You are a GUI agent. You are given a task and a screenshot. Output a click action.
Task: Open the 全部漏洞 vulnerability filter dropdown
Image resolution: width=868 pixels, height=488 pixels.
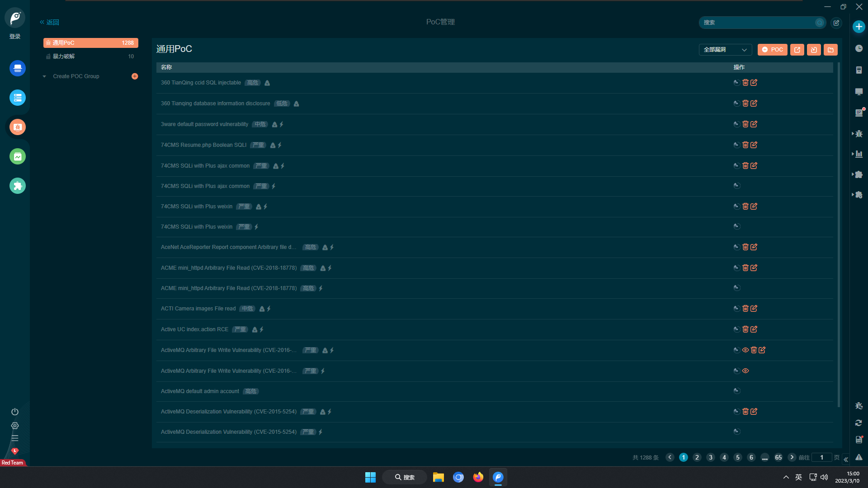pos(725,50)
